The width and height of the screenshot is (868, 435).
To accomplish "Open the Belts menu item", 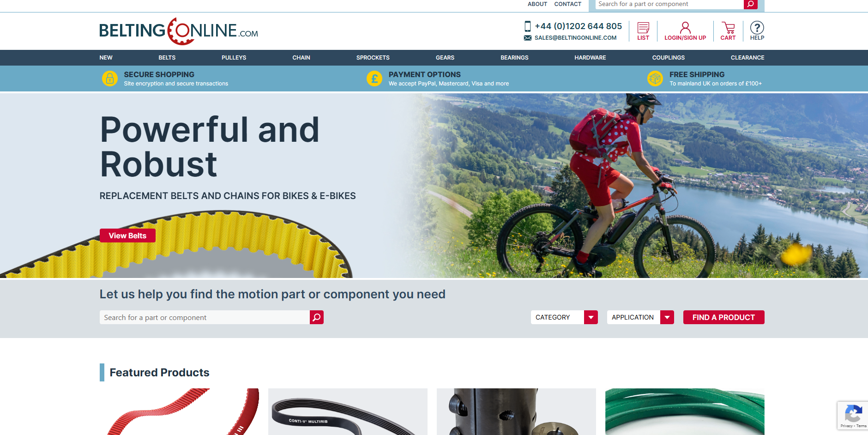I will click(x=167, y=58).
